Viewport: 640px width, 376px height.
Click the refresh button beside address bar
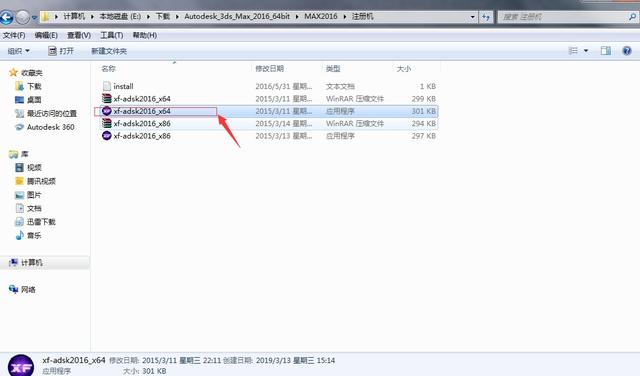486,17
